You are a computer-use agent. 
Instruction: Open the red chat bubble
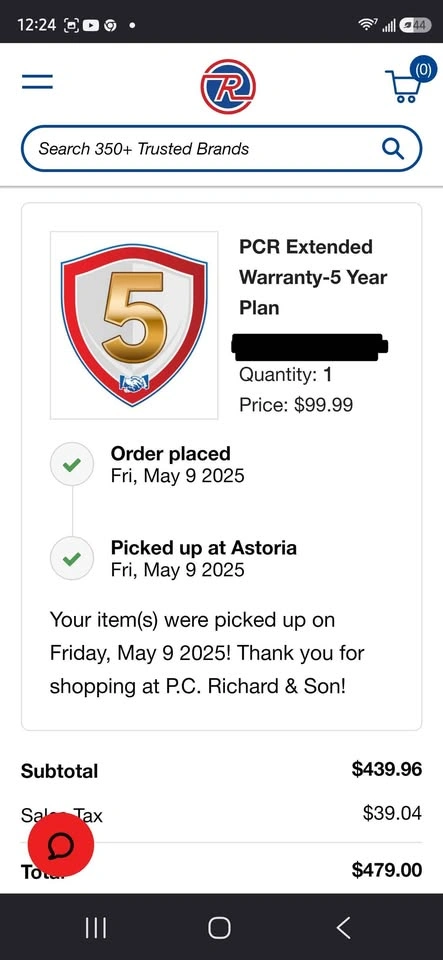pos(61,846)
